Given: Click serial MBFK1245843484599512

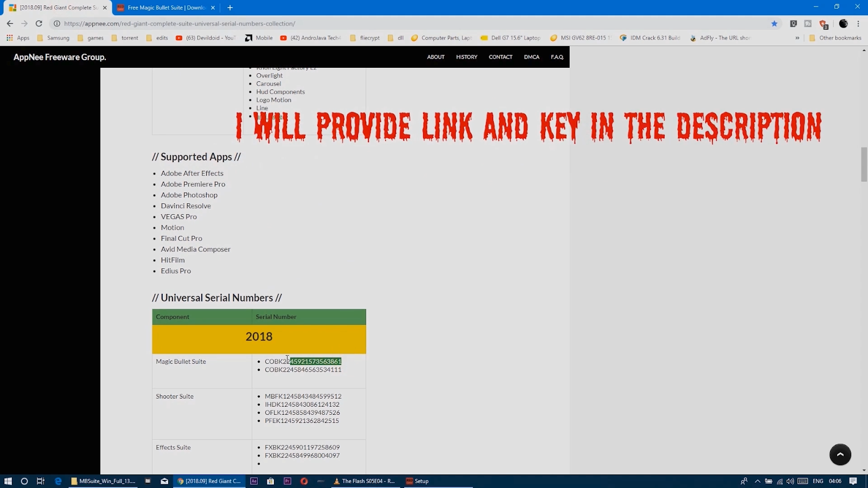Looking at the screenshot, I should click(x=303, y=396).
